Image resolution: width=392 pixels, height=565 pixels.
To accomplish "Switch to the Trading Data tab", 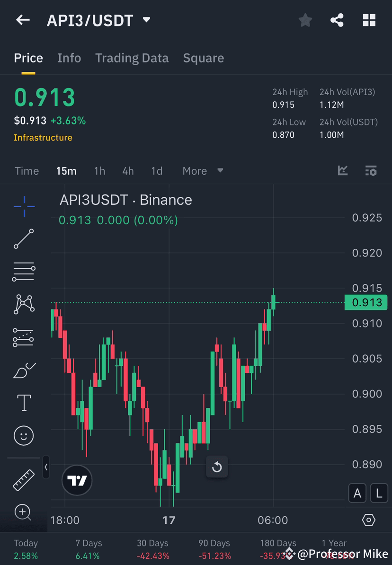I will [132, 58].
